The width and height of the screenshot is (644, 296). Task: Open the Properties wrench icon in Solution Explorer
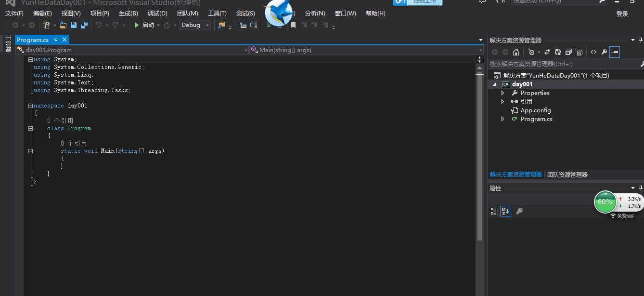604,52
